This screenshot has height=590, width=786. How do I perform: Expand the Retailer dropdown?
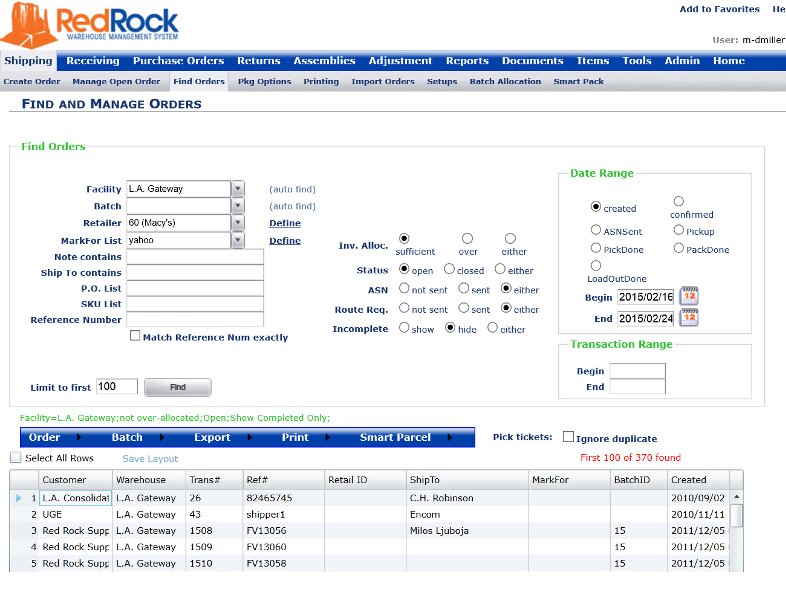click(238, 223)
